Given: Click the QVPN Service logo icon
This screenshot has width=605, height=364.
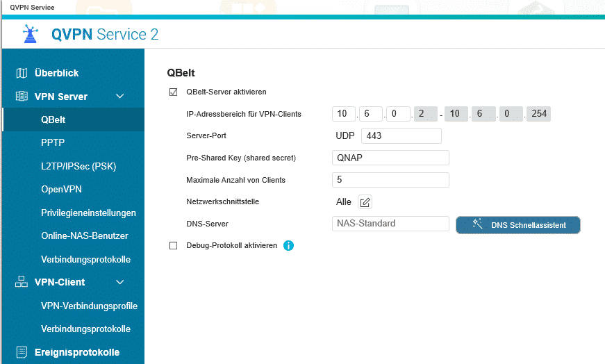Looking at the screenshot, I should click(x=30, y=34).
